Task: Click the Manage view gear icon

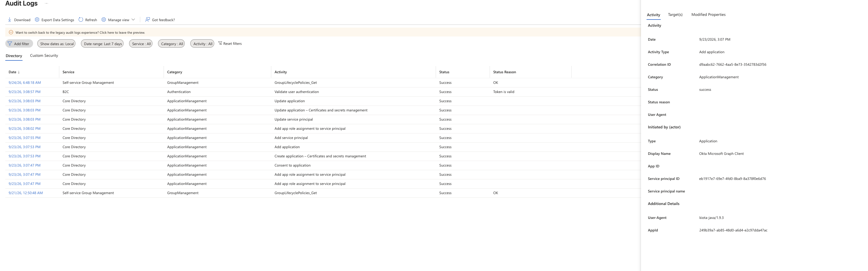Action: click(x=104, y=19)
